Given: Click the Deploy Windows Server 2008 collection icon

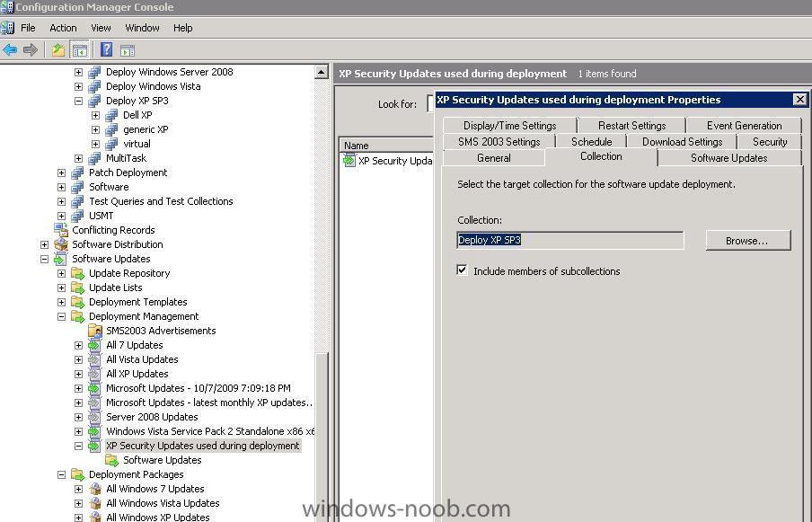Looking at the screenshot, I should coord(94,72).
